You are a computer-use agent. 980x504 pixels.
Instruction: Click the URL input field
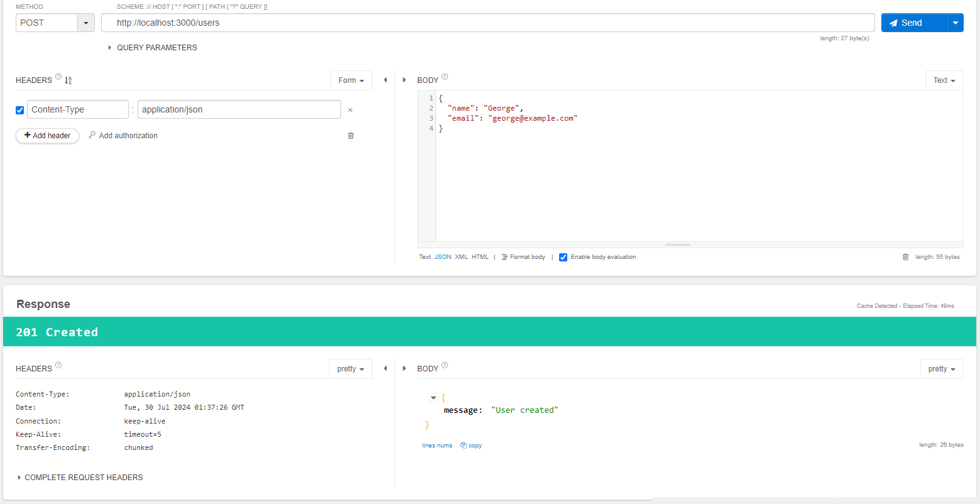(x=487, y=23)
